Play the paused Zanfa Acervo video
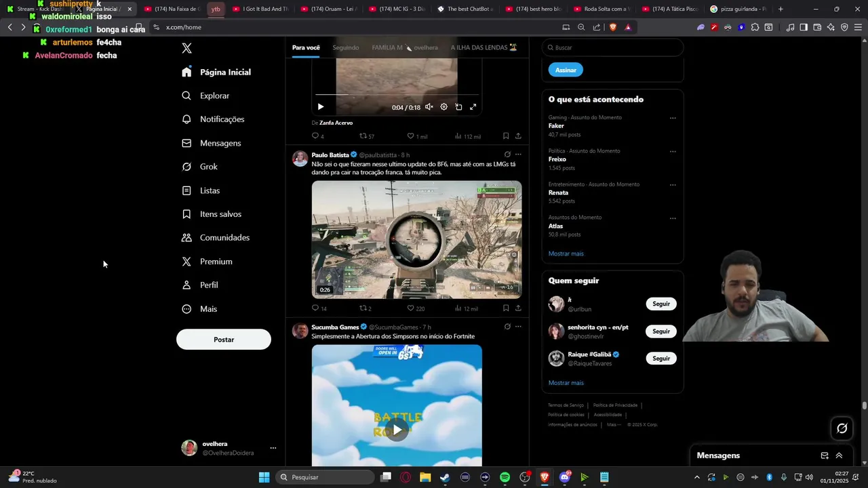 click(321, 107)
